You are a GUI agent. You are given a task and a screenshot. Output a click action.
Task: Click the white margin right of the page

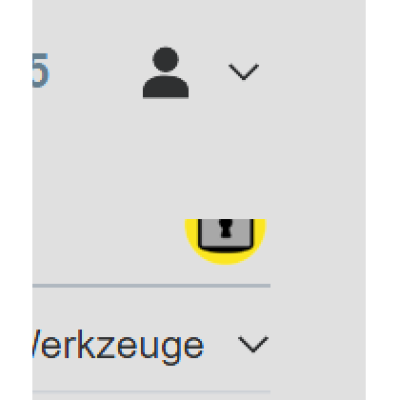pyautogui.click(x=383, y=200)
